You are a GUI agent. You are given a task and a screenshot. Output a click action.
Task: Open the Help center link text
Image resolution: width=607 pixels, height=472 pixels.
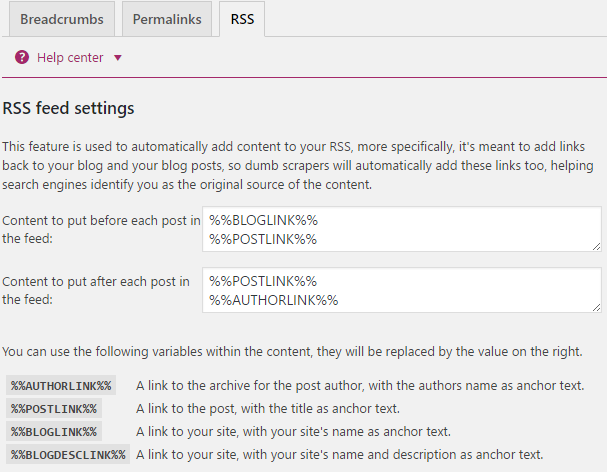click(70, 58)
